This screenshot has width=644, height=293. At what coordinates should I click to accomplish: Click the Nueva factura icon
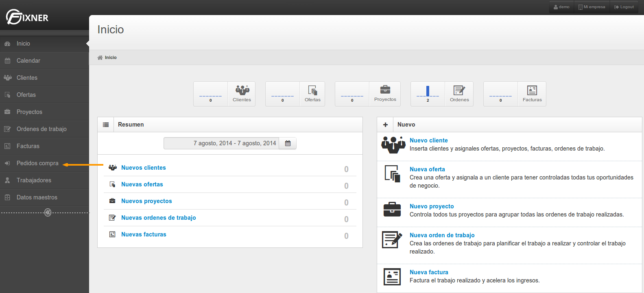[x=392, y=277]
